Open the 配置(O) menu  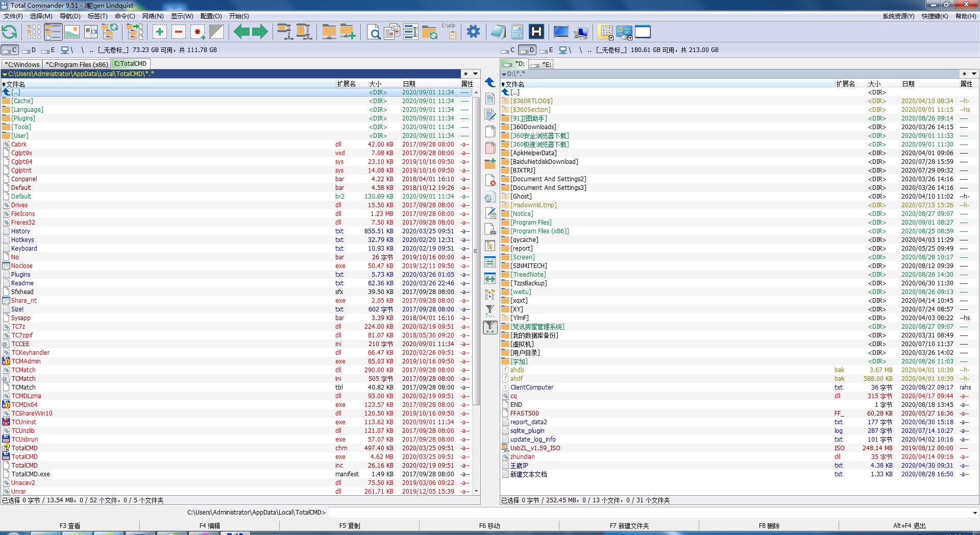tap(211, 16)
